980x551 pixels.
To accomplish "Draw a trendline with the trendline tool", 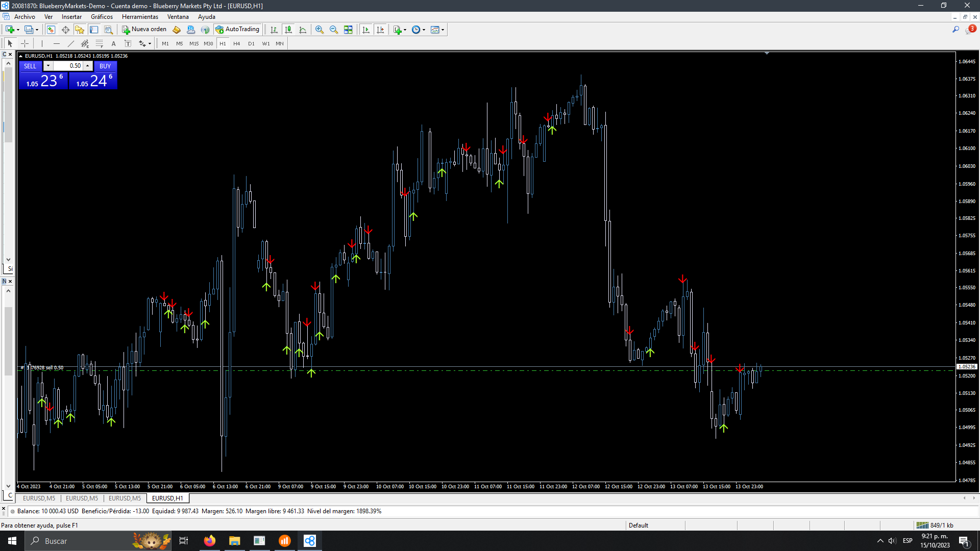I will (x=71, y=44).
